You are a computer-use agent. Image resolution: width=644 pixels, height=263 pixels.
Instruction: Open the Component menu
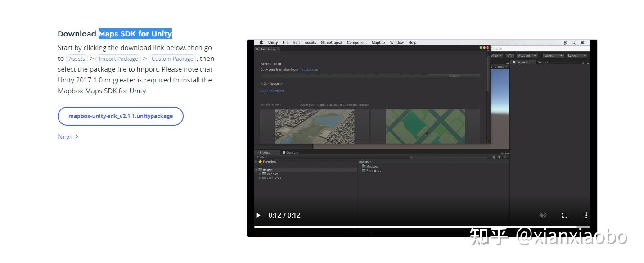coord(357,43)
